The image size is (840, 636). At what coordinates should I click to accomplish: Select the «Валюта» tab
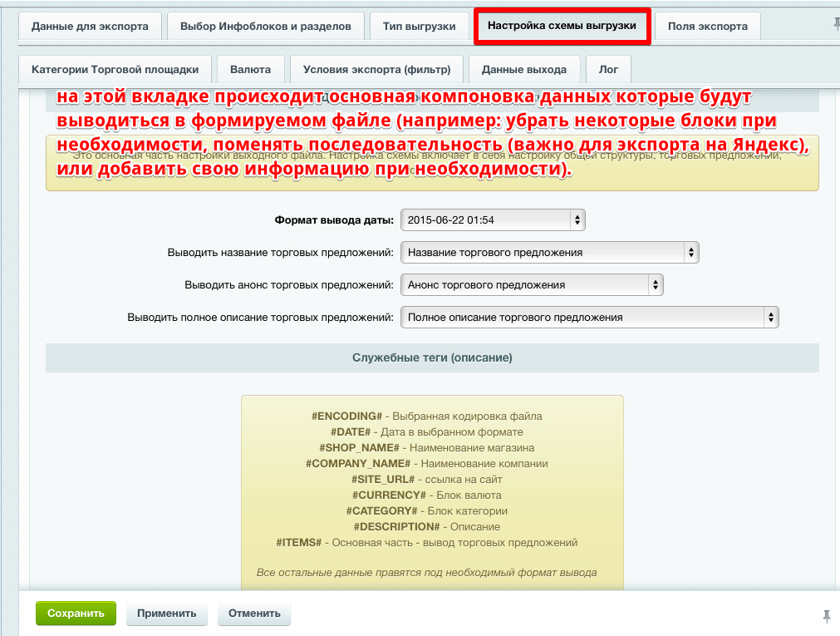tap(251, 69)
